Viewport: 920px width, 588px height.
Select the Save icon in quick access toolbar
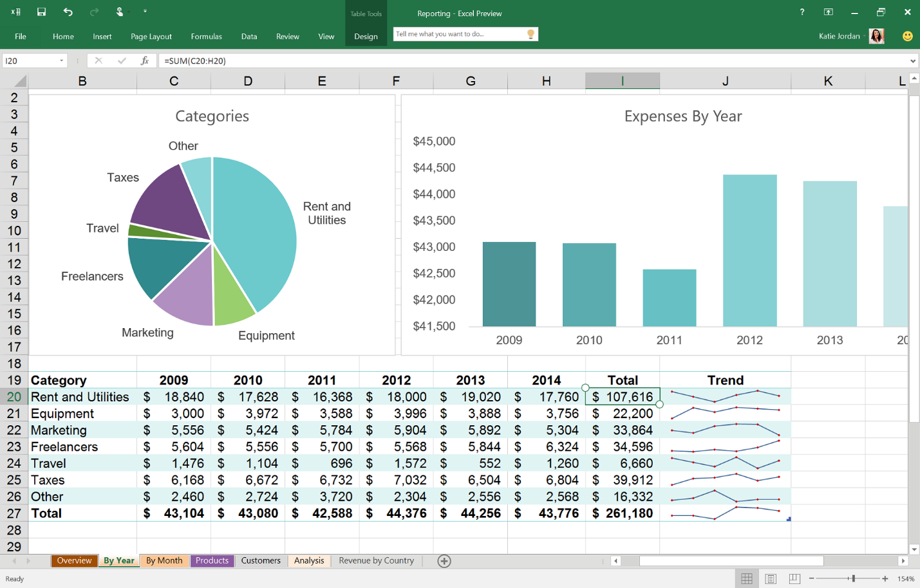click(x=41, y=12)
